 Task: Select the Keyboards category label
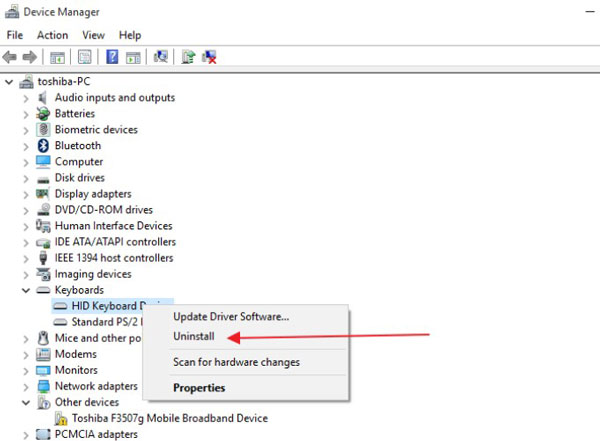pos(79,290)
